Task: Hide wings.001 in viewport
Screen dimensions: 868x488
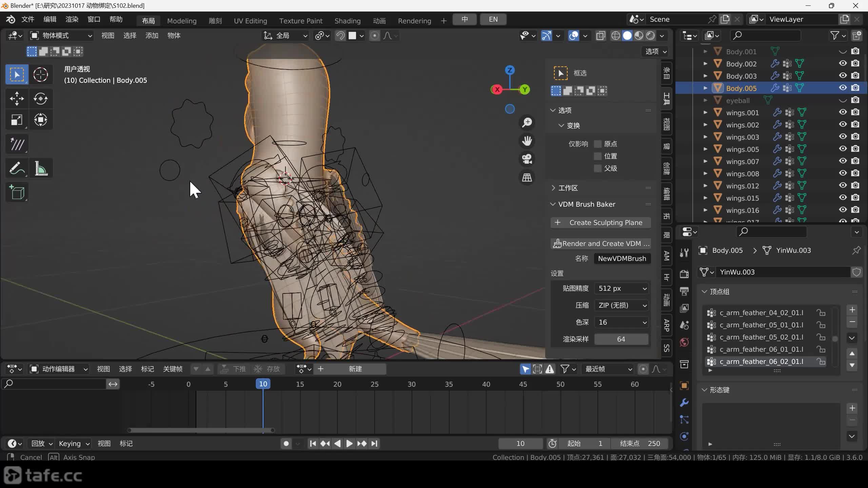Action: [x=843, y=113]
